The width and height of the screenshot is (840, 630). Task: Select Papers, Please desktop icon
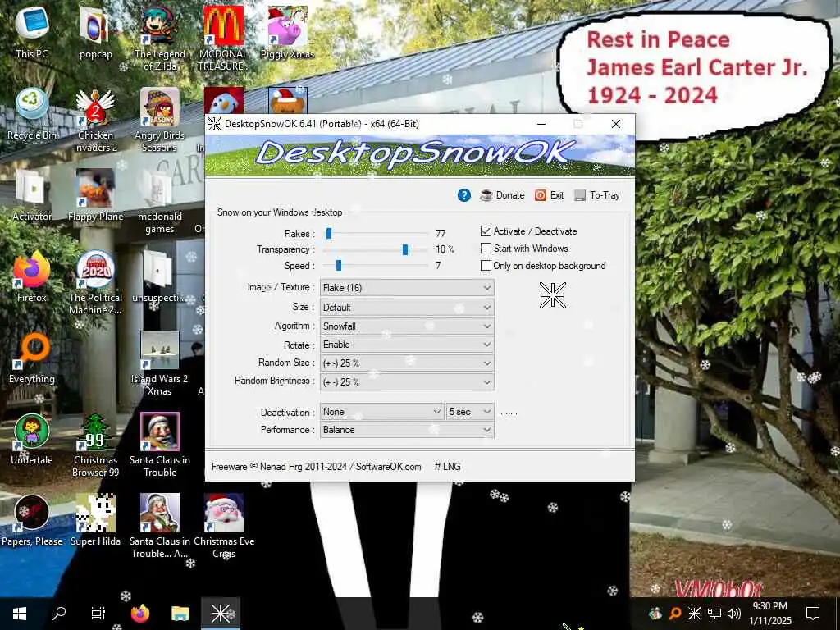point(32,520)
